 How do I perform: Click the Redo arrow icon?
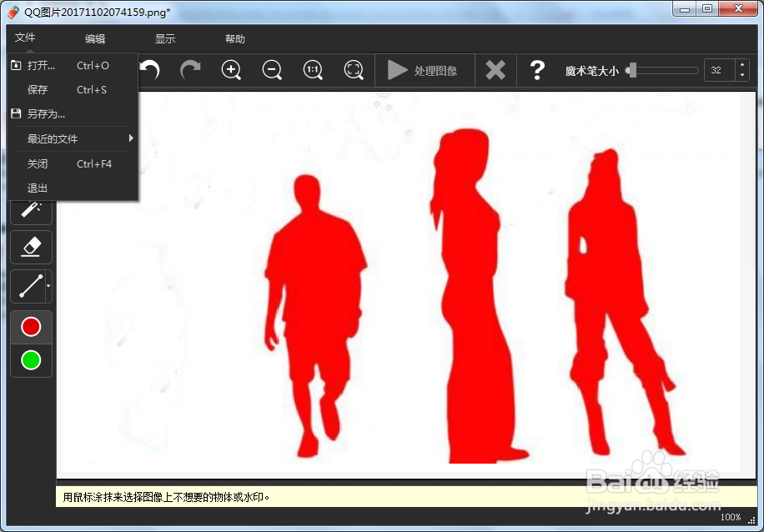pyautogui.click(x=190, y=71)
